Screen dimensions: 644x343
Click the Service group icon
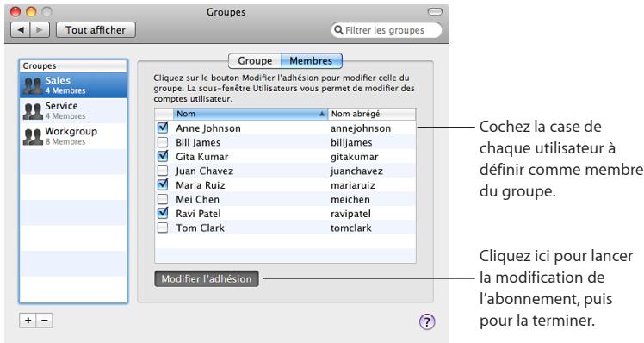(x=33, y=111)
